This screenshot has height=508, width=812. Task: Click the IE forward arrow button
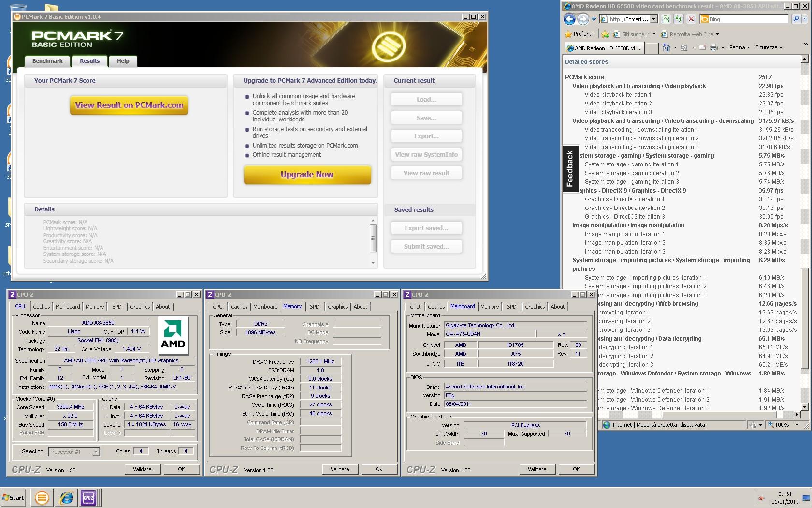pos(583,19)
